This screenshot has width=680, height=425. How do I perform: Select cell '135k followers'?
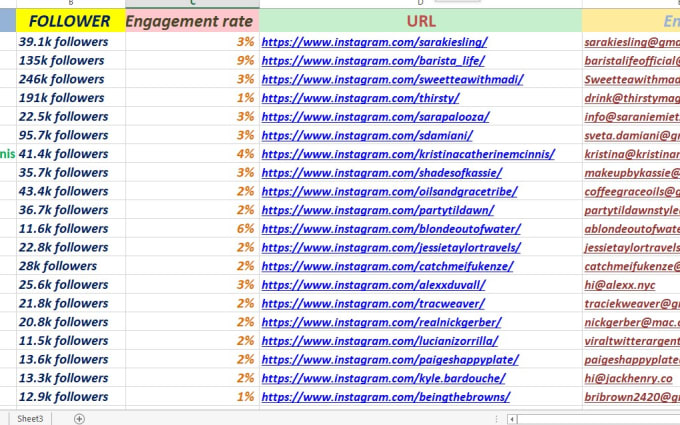coord(71,60)
